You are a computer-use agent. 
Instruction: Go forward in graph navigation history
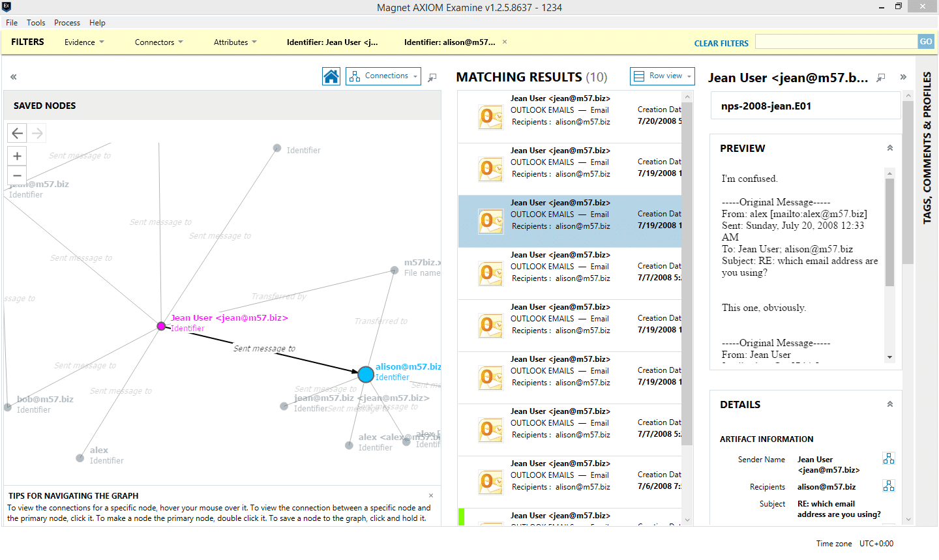[x=37, y=133]
